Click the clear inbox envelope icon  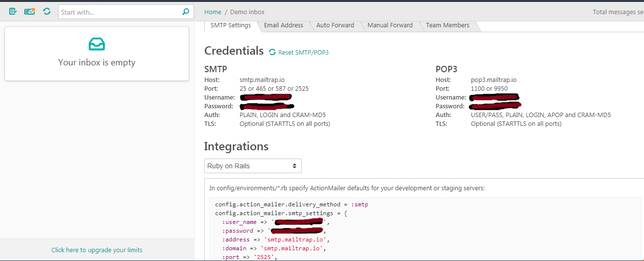click(30, 11)
